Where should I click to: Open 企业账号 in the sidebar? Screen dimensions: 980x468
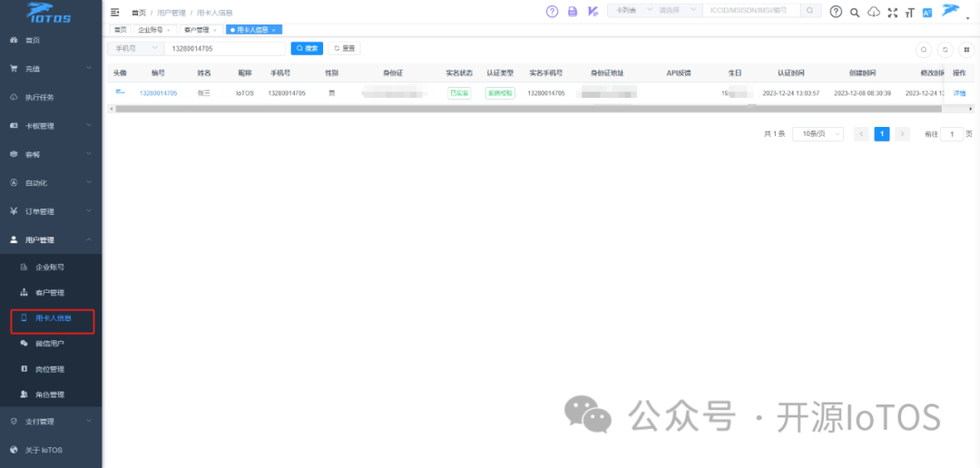tap(51, 267)
